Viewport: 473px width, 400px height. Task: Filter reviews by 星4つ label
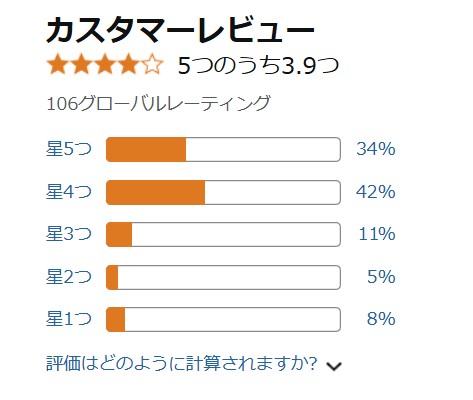[x=69, y=192]
